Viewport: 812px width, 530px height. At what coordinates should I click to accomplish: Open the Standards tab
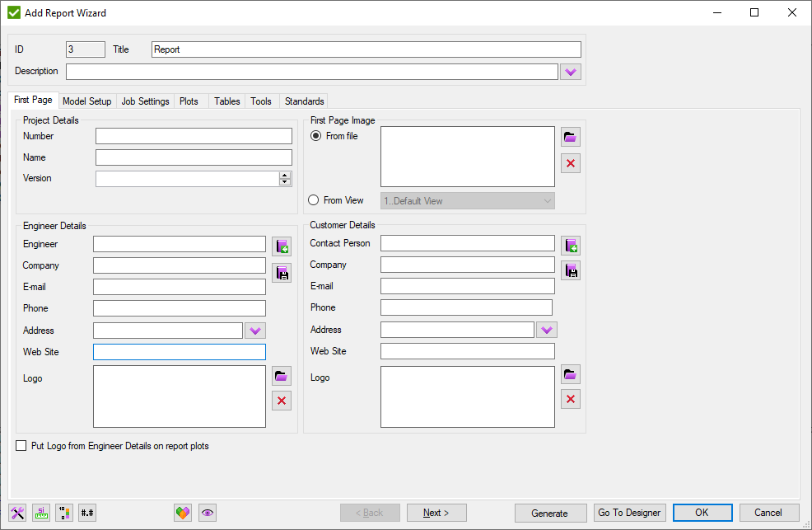point(303,101)
